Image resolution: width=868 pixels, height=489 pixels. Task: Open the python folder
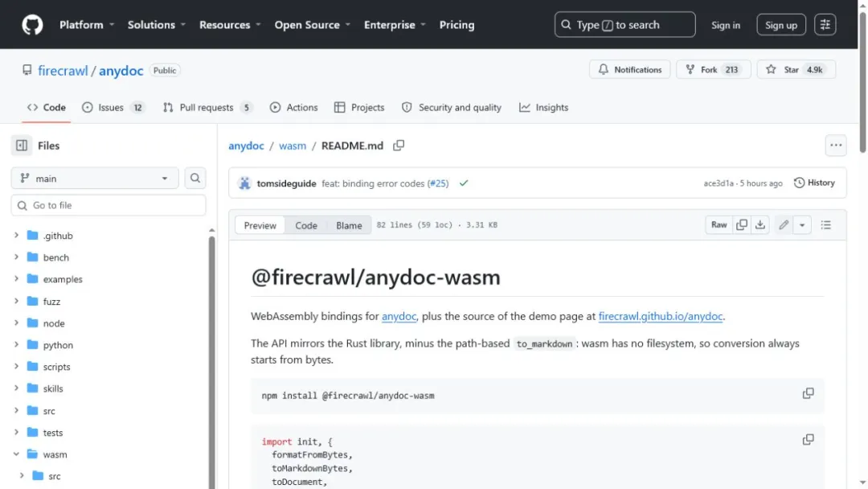[58, 345]
